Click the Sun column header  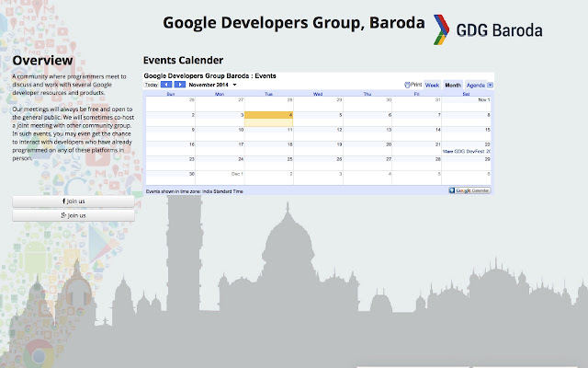click(171, 94)
